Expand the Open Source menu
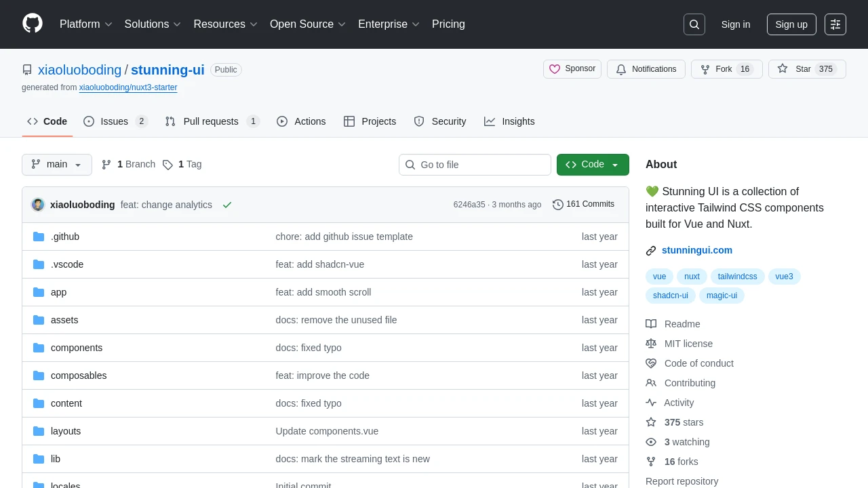 coord(308,24)
